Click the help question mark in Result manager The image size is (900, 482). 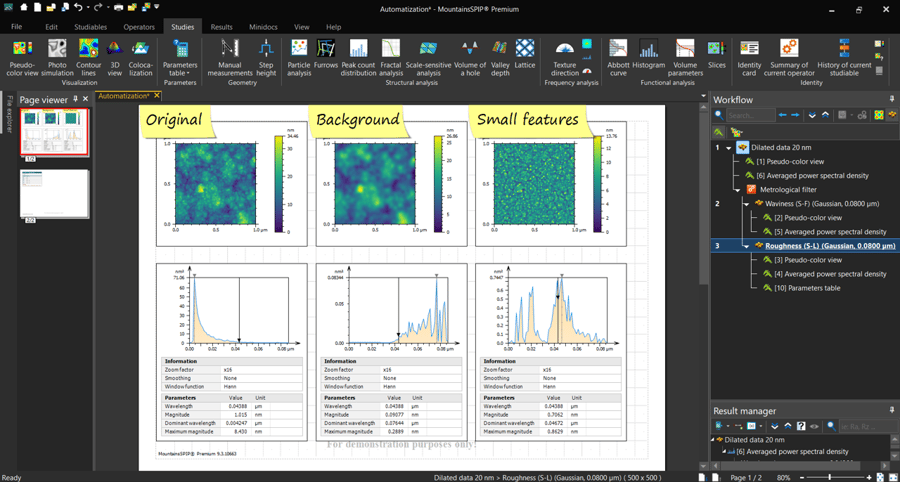click(801, 426)
